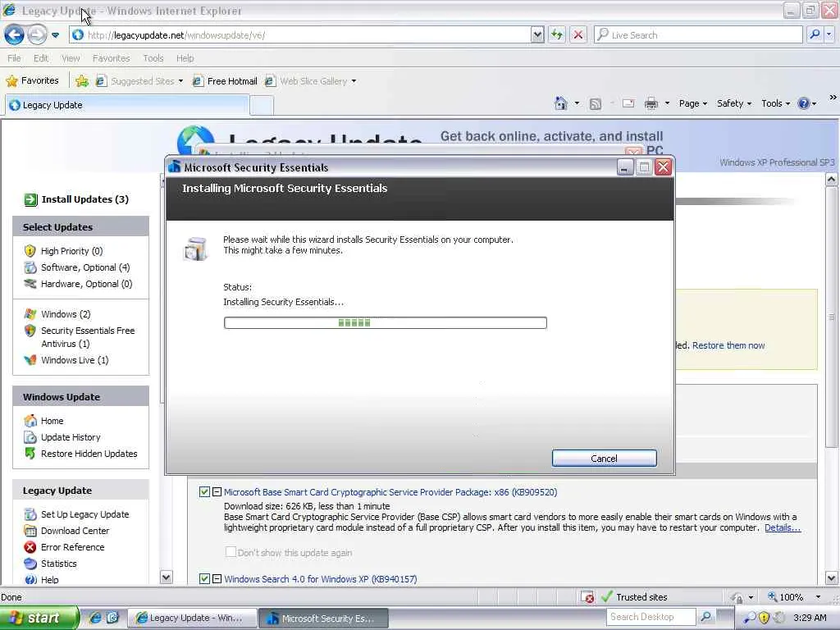
Task: Open the View menu
Action: click(71, 58)
